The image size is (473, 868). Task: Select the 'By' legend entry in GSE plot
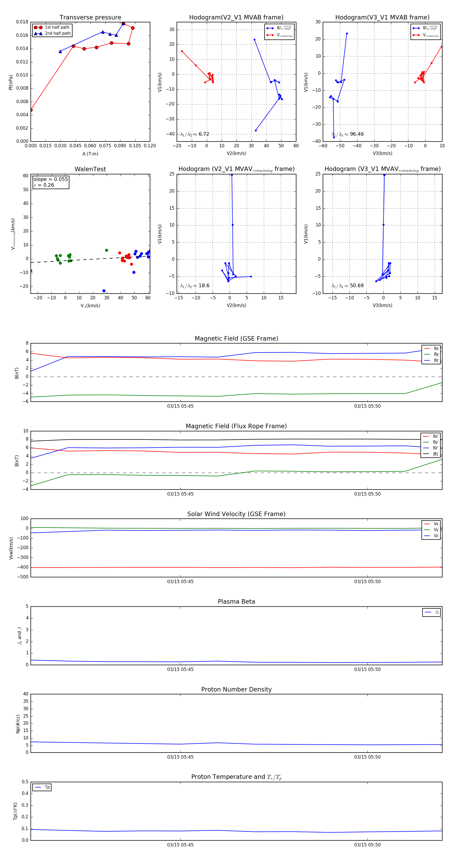tap(431, 354)
